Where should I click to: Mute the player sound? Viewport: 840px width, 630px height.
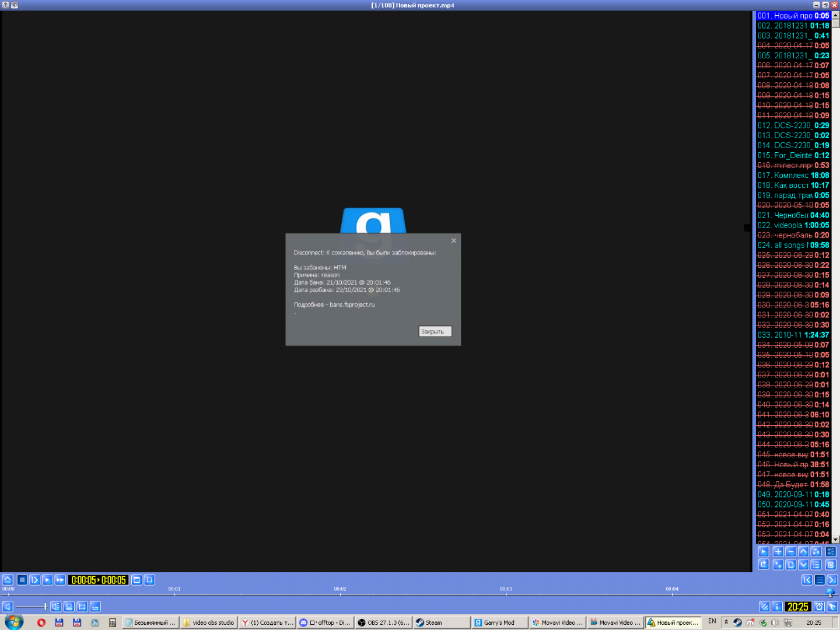(8, 607)
